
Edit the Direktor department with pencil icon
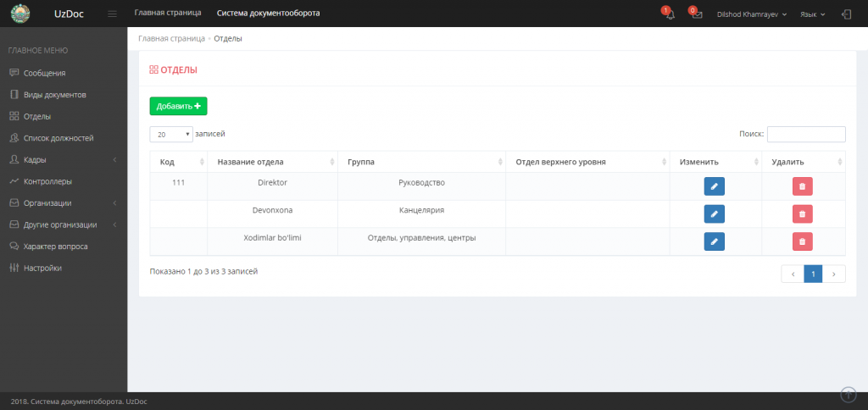pyautogui.click(x=714, y=186)
